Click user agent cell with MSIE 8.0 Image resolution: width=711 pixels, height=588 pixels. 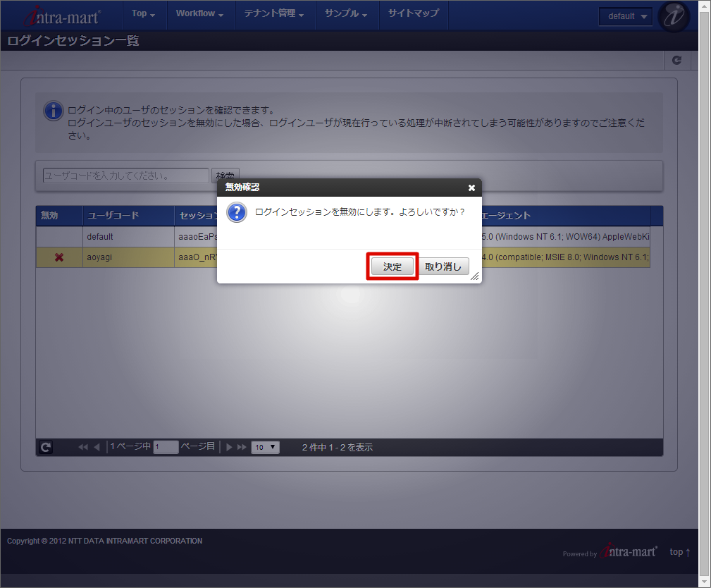tap(566, 257)
